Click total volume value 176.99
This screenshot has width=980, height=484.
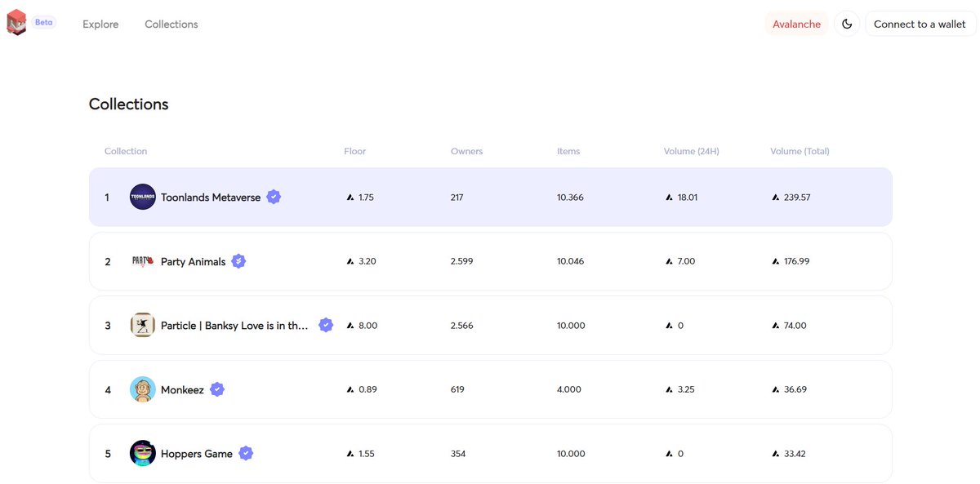[797, 261]
